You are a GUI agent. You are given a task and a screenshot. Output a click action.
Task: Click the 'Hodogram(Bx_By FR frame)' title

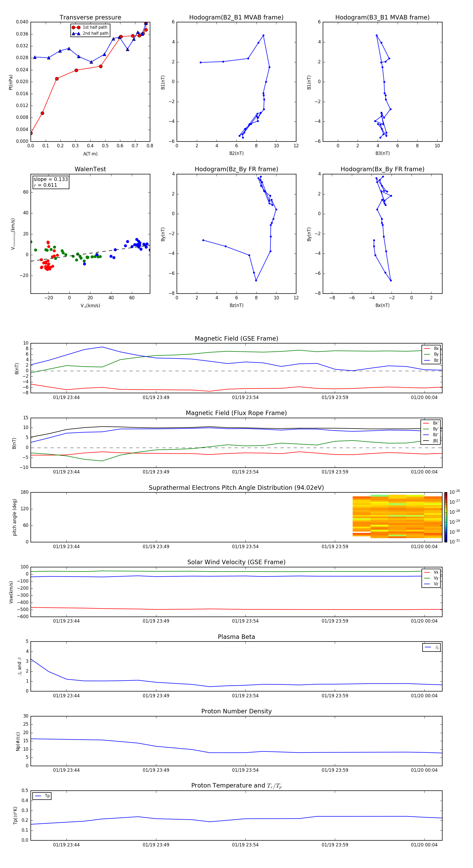click(382, 169)
